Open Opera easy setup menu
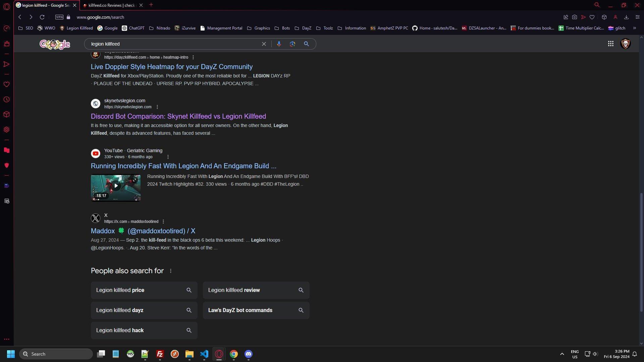 coord(638,17)
